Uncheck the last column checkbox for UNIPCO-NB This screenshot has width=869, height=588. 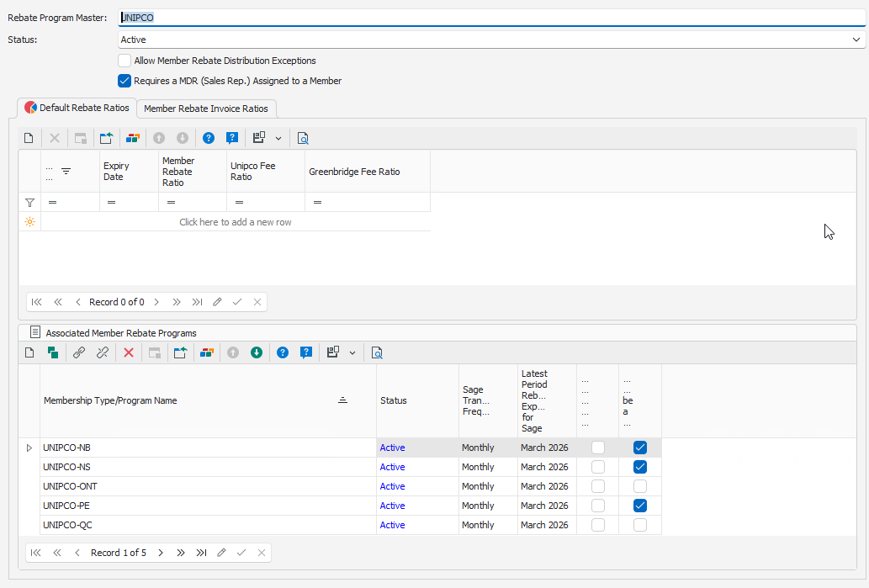[640, 448]
